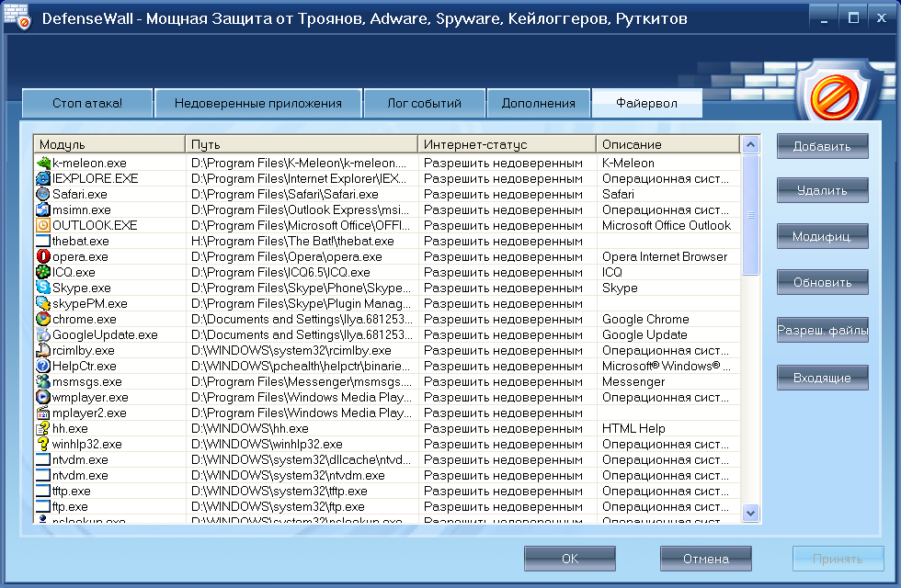Viewport: 901px width, 588px height.
Task: Click the OUTLOOK.EXE clock icon
Action: 43,225
